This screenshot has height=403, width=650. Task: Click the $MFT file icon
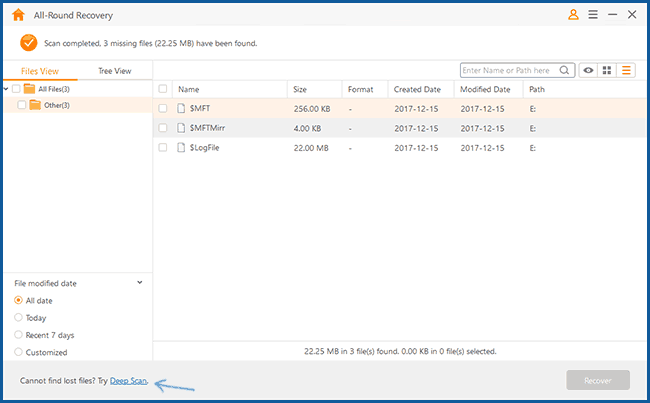tap(182, 108)
